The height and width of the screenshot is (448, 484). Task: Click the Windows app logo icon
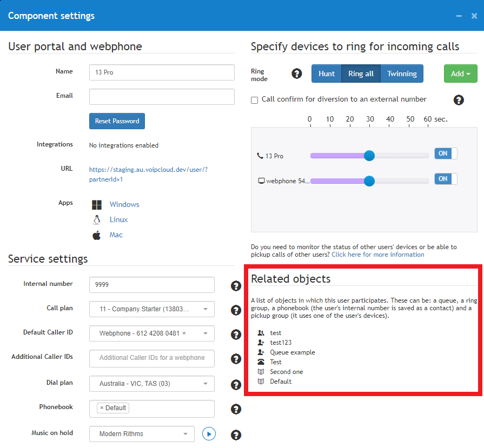[97, 205]
